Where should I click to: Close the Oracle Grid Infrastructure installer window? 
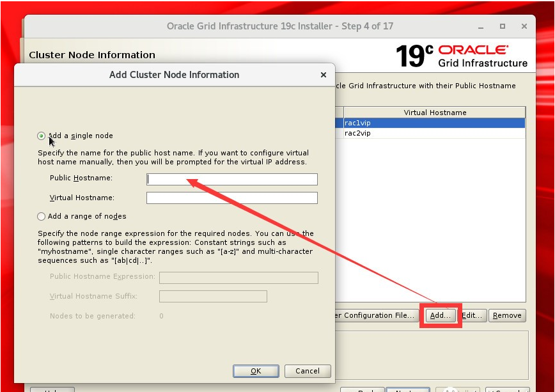(524, 27)
